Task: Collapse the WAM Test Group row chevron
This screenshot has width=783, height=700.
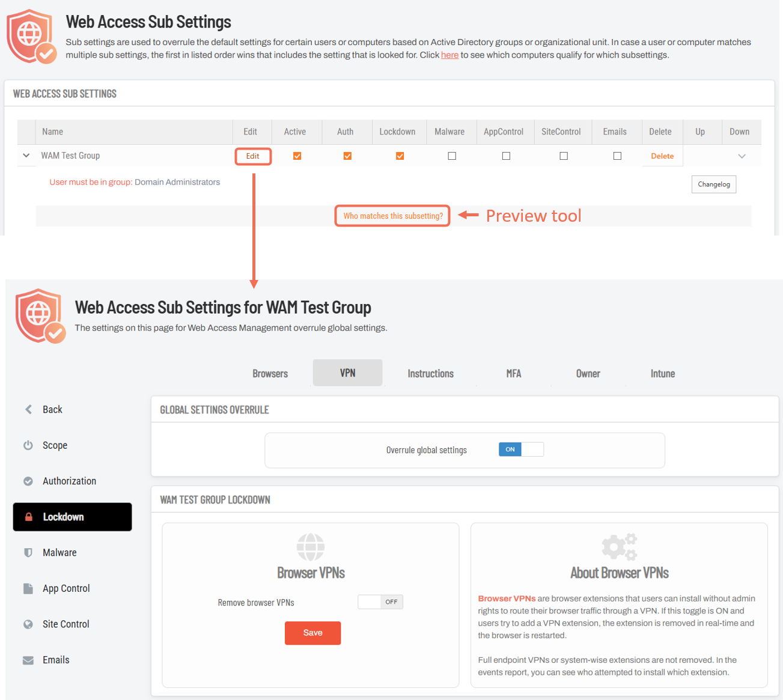Action: [26, 156]
